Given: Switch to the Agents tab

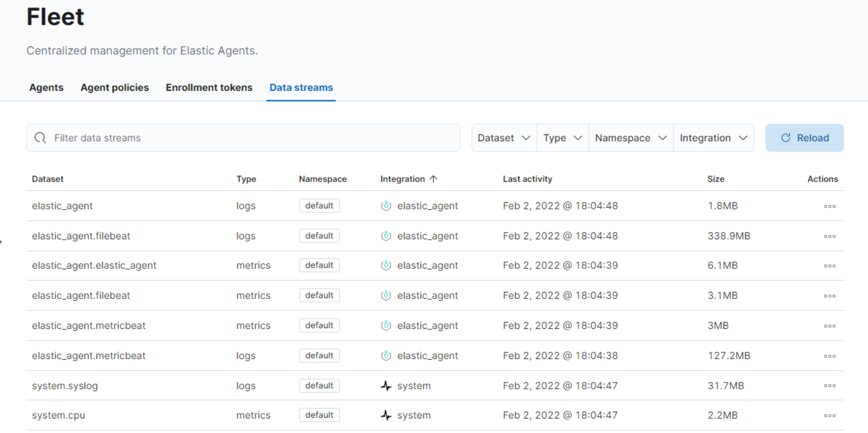Looking at the screenshot, I should click(46, 87).
